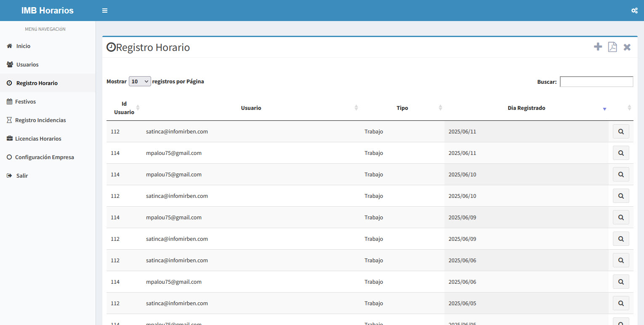Click the sign-out icon next to Salir

click(x=10, y=176)
